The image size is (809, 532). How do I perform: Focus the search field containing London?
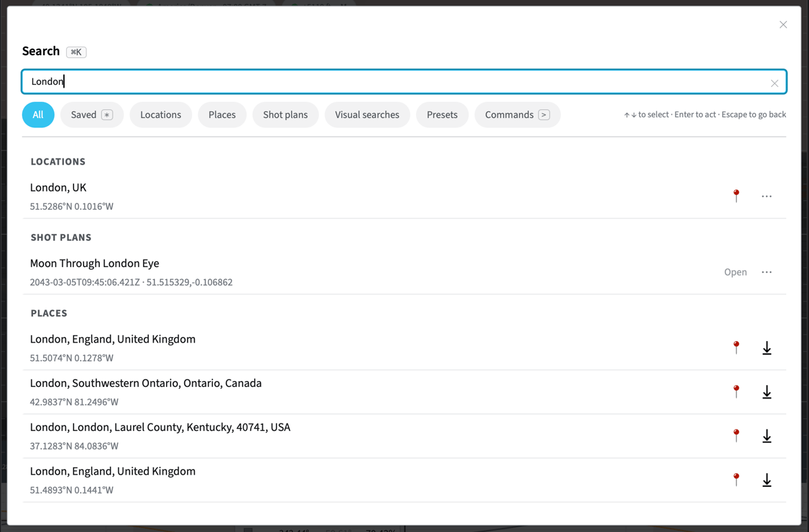(404, 82)
